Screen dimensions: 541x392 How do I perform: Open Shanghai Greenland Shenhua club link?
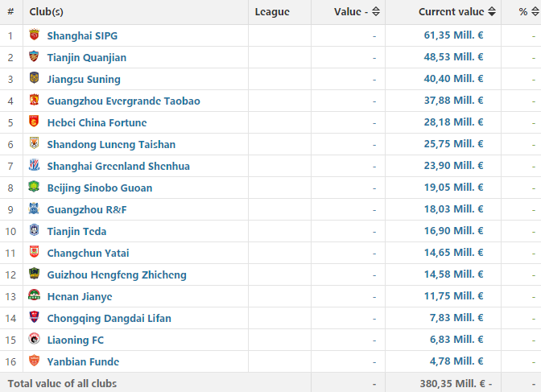(x=118, y=166)
